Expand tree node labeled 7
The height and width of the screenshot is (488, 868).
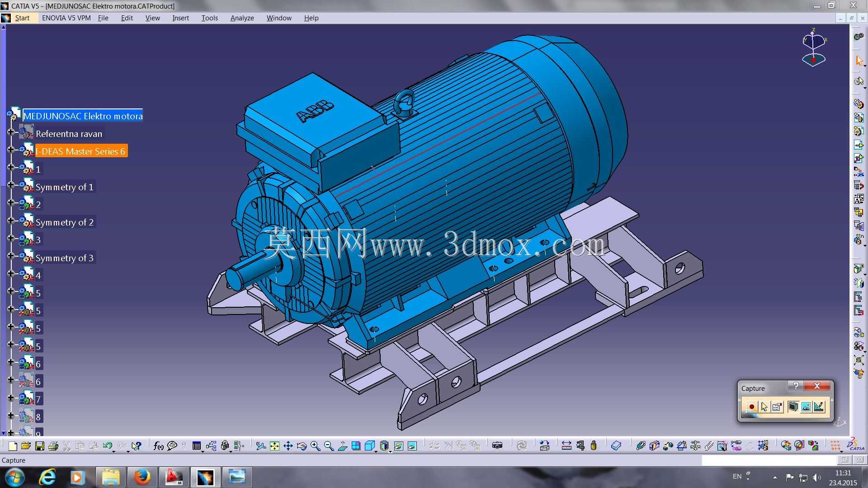(11, 397)
